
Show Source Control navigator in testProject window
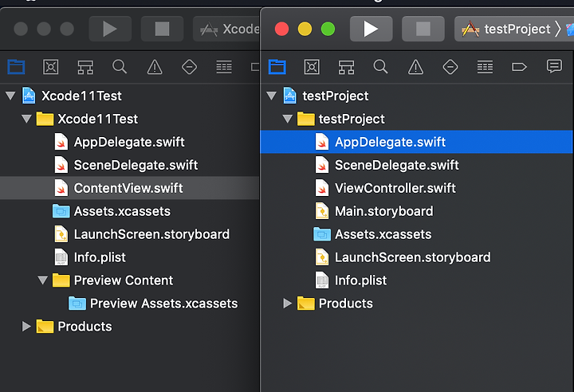coord(312,67)
